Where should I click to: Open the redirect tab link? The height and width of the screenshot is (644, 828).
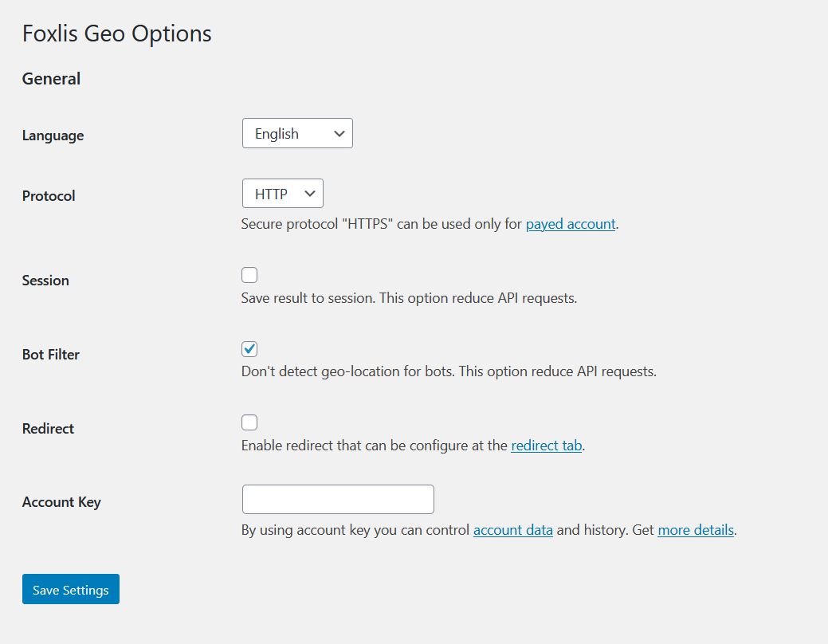click(547, 446)
